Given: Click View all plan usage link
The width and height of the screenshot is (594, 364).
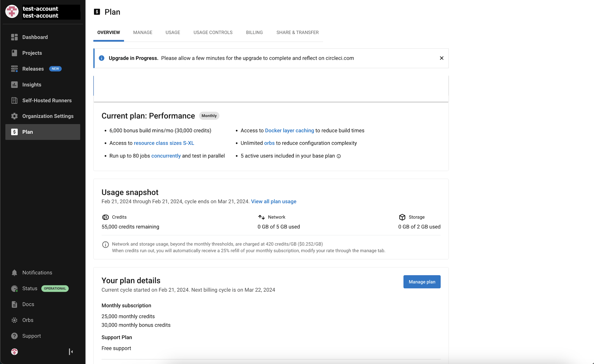Looking at the screenshot, I should pos(274,201).
